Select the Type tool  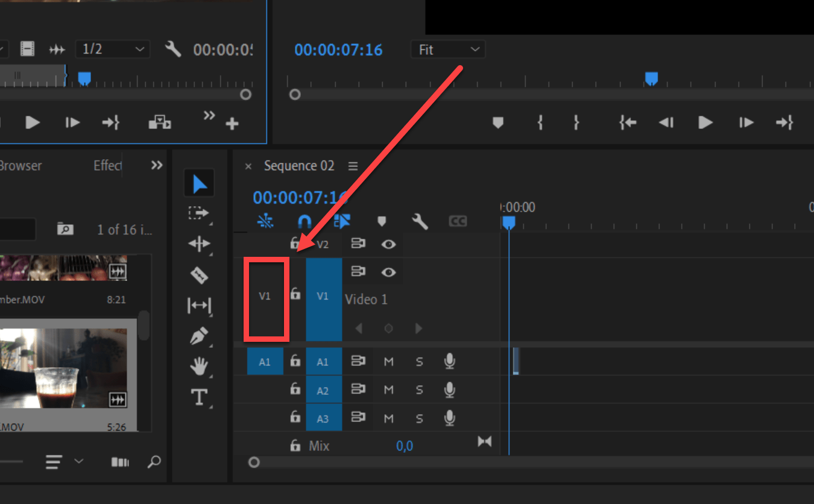(x=199, y=397)
